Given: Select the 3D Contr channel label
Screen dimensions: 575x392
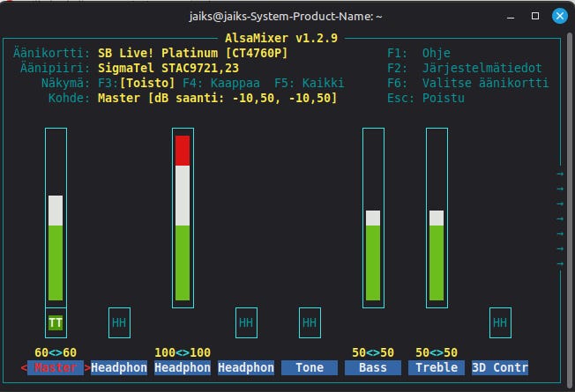Looking at the screenshot, I should (500, 367).
